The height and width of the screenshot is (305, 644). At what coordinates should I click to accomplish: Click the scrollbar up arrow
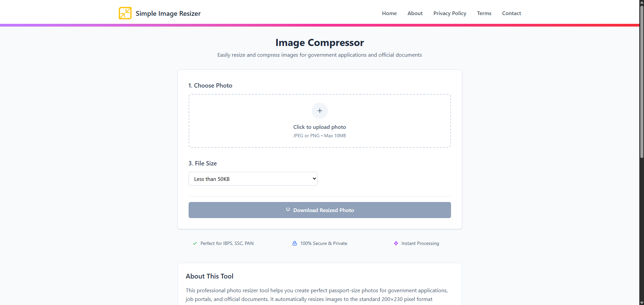tap(641, 2)
